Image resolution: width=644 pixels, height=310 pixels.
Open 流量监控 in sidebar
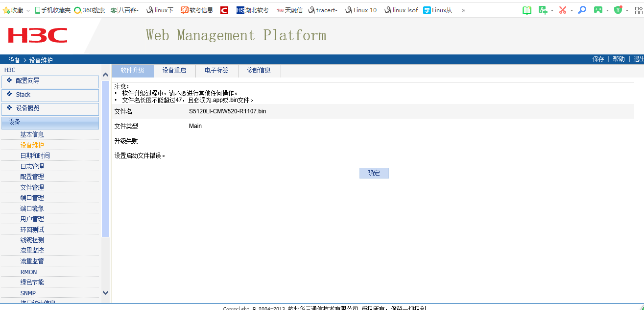(x=32, y=251)
